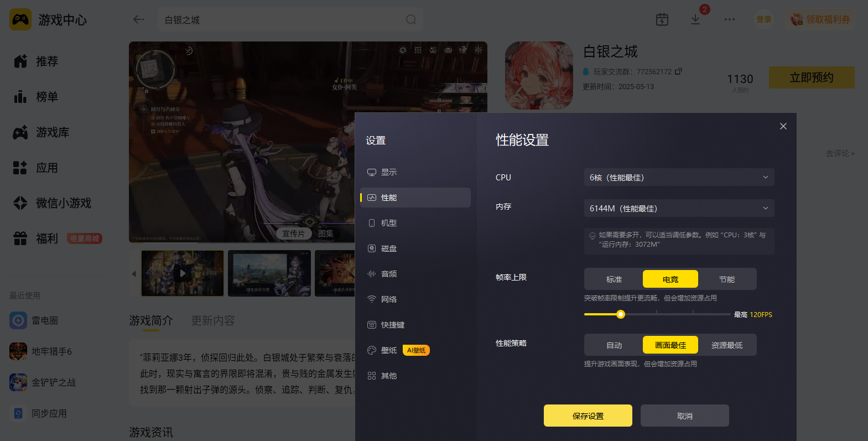Select 资源最低 performance strategy
868x441 pixels.
tap(727, 345)
